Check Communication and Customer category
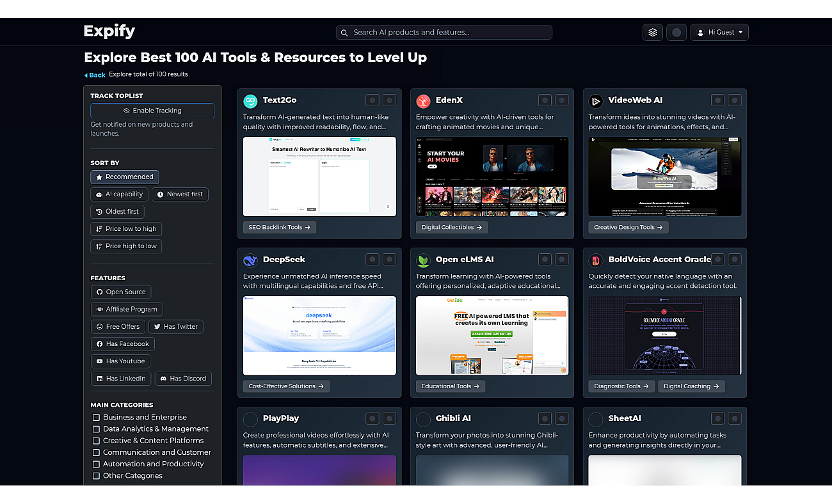 (97, 452)
